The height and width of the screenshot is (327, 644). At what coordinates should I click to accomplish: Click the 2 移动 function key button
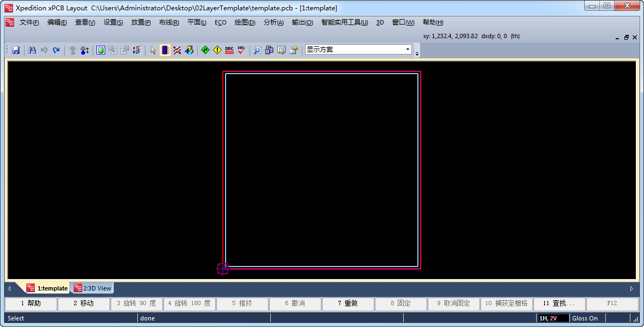[x=84, y=304]
